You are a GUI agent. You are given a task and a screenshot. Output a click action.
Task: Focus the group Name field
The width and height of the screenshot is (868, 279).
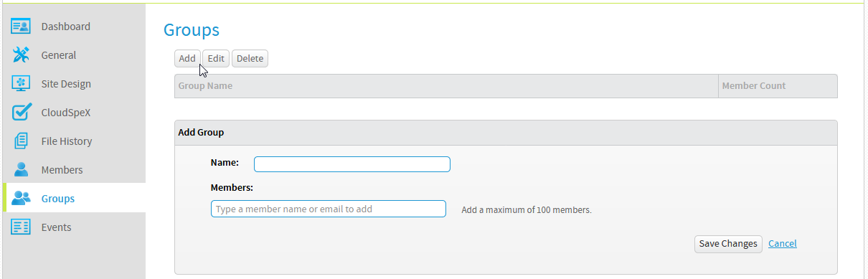352,164
